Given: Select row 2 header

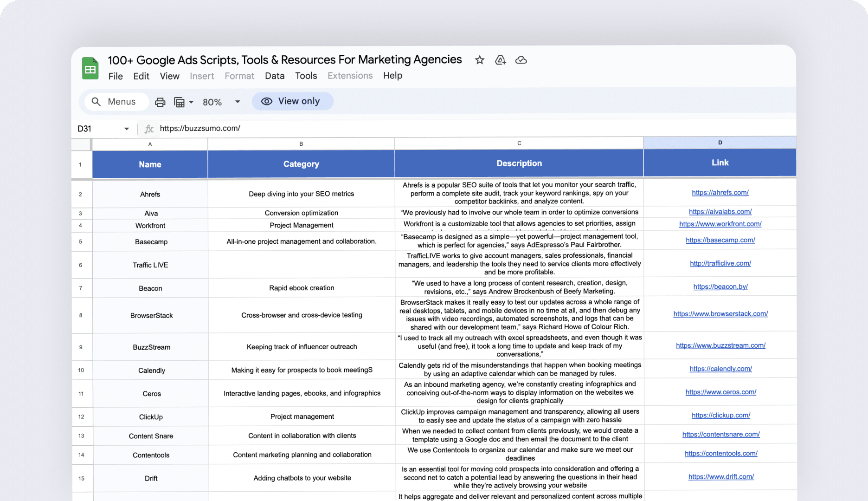Looking at the screenshot, I should (81, 194).
